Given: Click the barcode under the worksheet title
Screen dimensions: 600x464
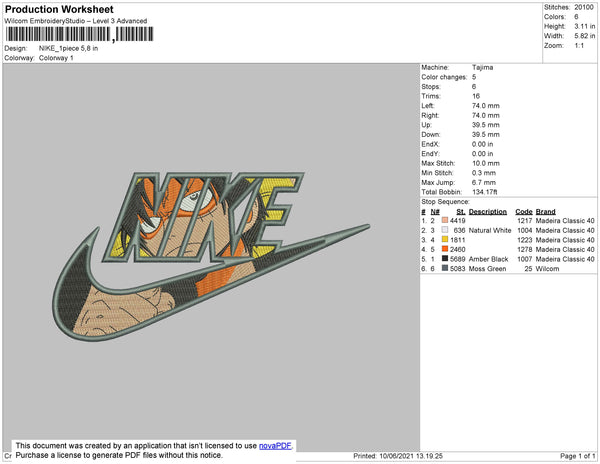Looking at the screenshot, I should 79,34.
